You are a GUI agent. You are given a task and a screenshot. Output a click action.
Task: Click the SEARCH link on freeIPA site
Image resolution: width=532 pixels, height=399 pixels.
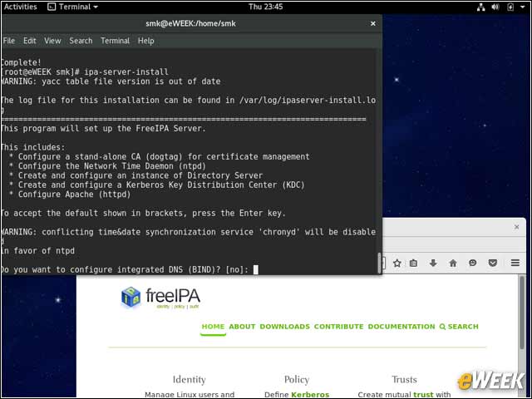pos(459,327)
